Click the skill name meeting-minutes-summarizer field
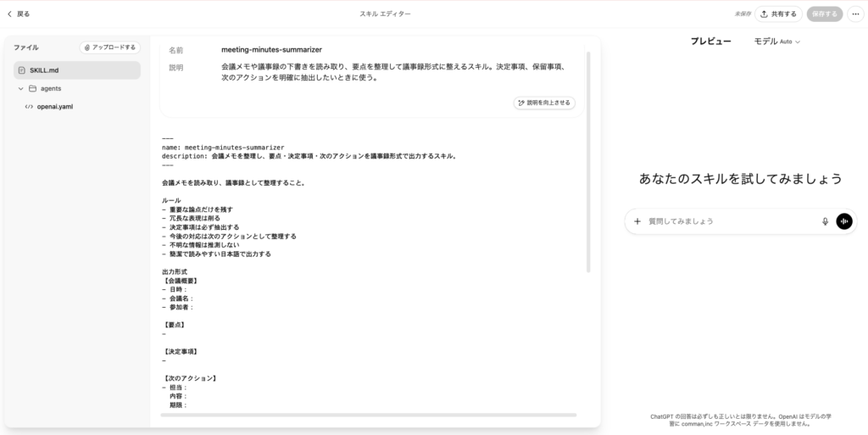This screenshot has height=435, width=868. click(271, 50)
